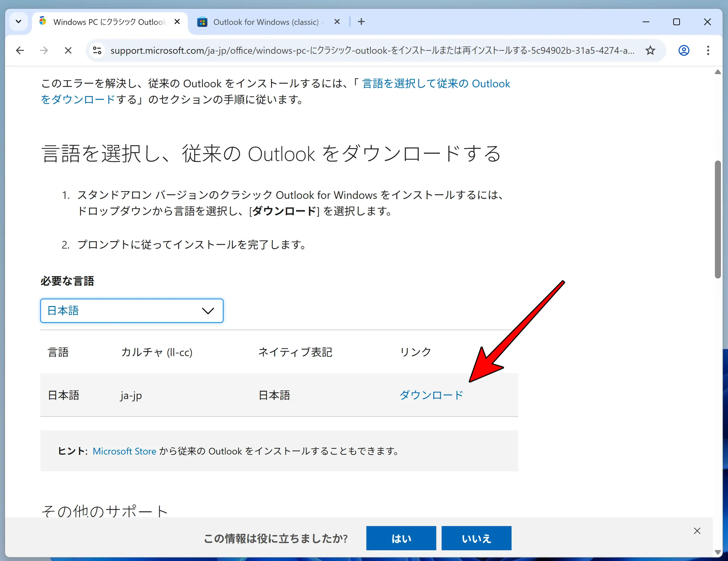Image resolution: width=728 pixels, height=561 pixels.
Task: Click the scrollbar down arrow
Action: pyautogui.click(x=718, y=552)
